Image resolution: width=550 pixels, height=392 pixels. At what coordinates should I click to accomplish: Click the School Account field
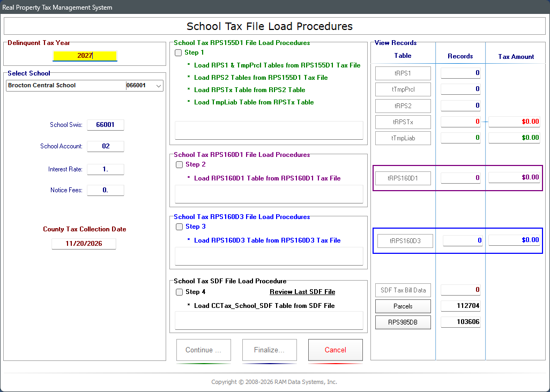105,146
